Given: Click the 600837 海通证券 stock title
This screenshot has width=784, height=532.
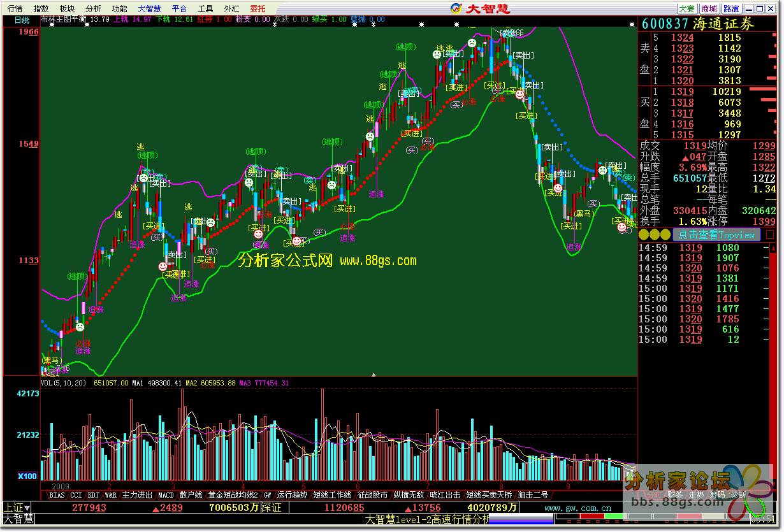Looking at the screenshot, I should tap(697, 24).
